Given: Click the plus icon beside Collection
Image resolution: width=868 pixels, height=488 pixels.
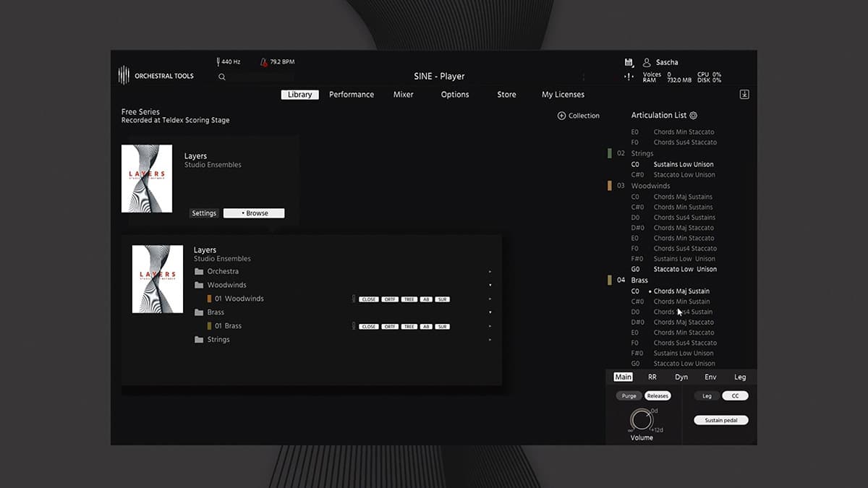Looking at the screenshot, I should (561, 116).
